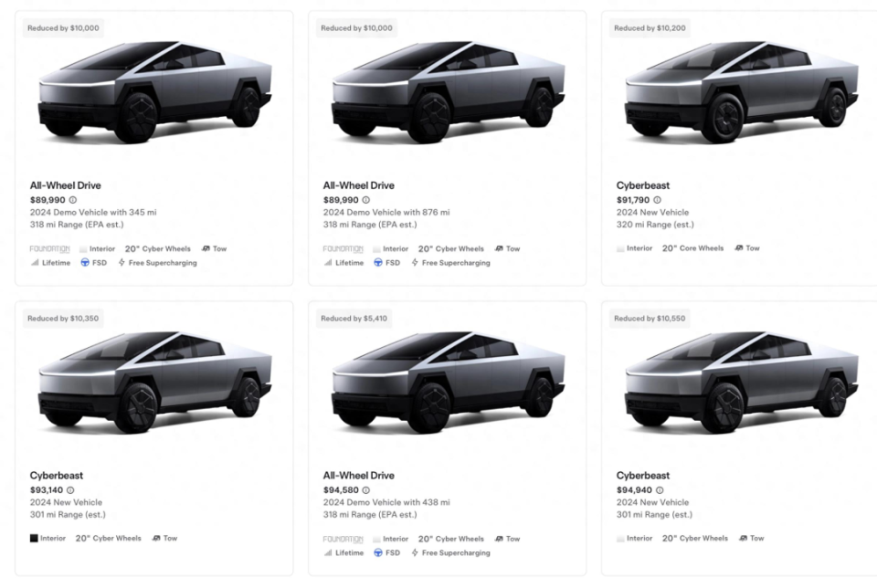Open the Cyberbeast title priced at $91,790

click(x=643, y=185)
